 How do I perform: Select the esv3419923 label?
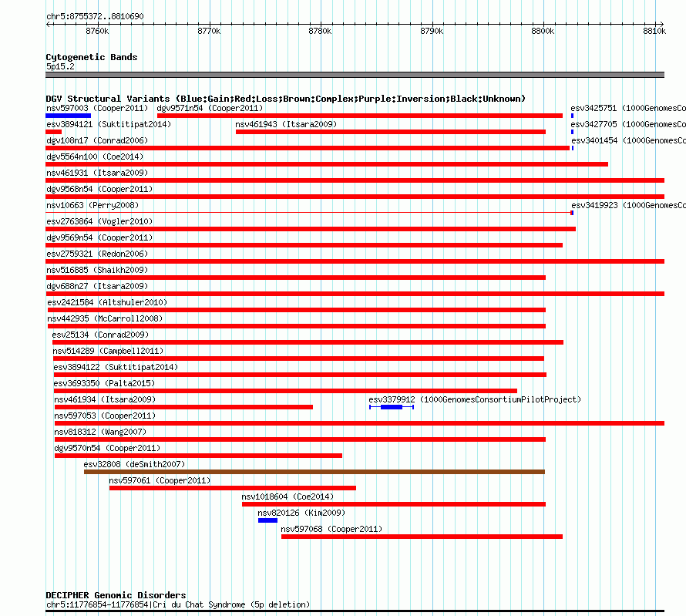[629, 205]
